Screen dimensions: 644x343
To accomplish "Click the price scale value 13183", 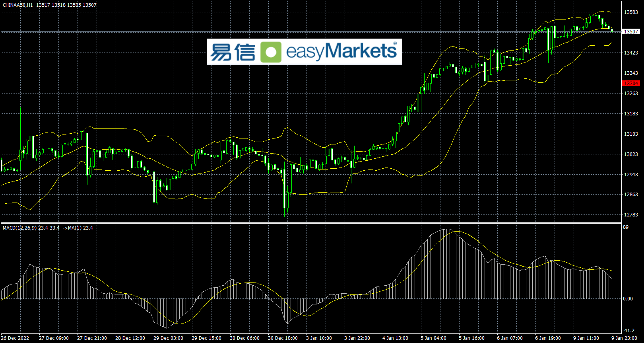I will click(631, 114).
